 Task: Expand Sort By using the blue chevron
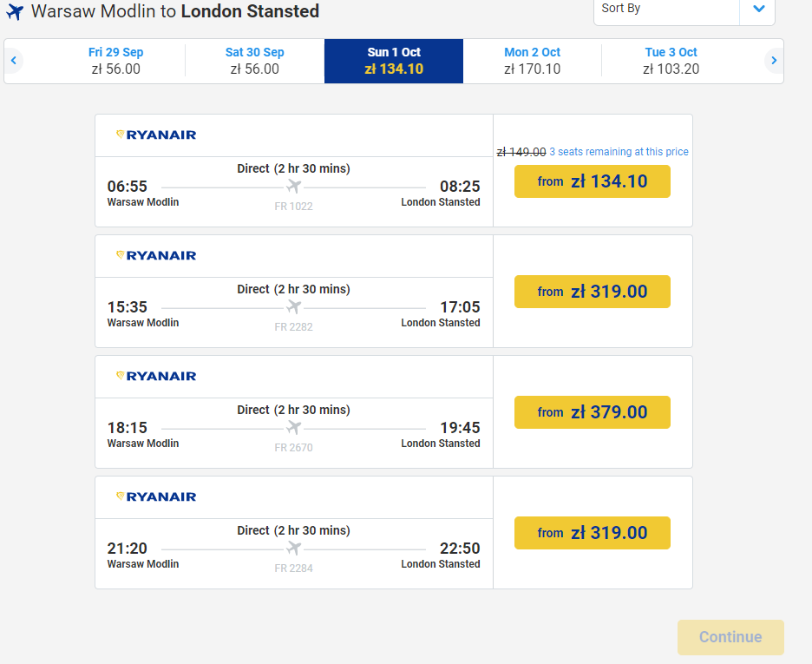pos(759,9)
